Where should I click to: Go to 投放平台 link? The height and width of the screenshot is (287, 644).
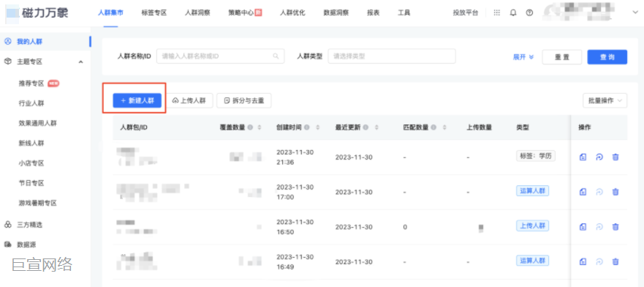pos(466,12)
